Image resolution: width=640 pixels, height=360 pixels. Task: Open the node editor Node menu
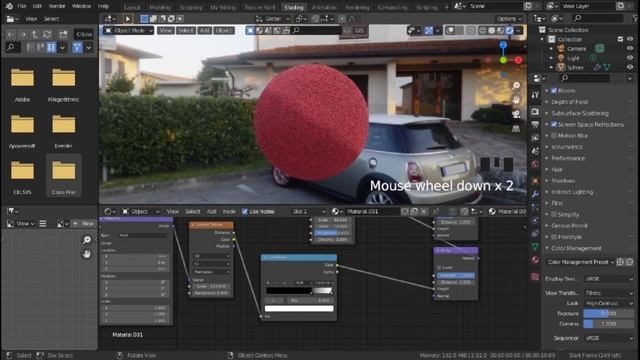pos(229,211)
